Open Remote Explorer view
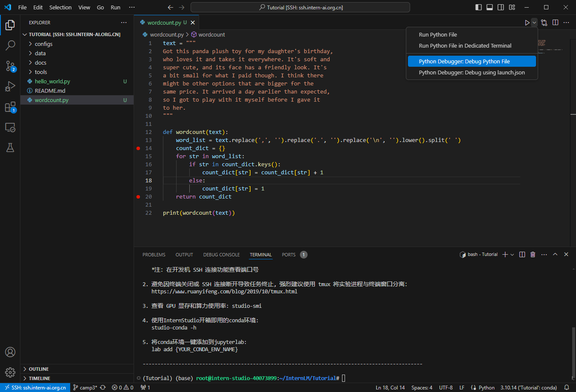 (x=10, y=127)
